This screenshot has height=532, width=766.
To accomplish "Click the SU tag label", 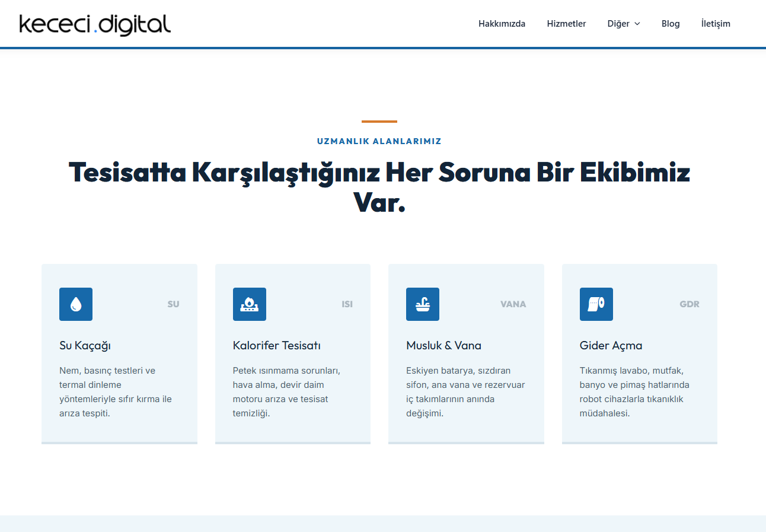I will pyautogui.click(x=173, y=304).
